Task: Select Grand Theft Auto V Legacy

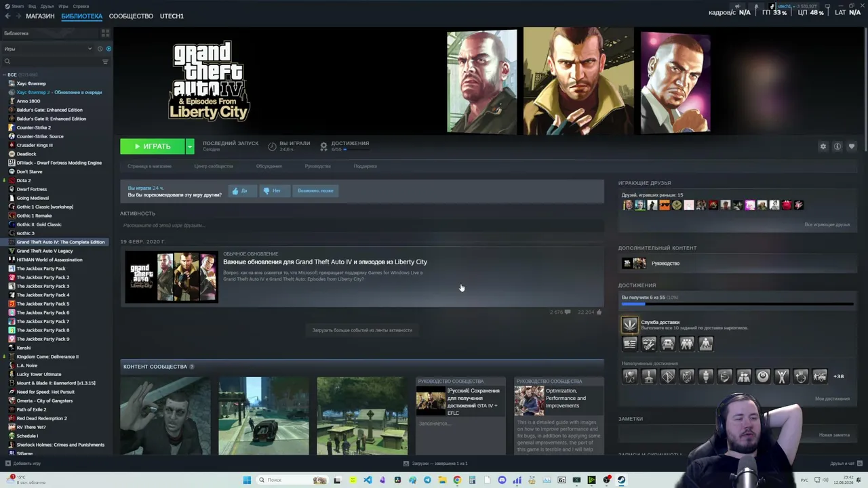Action: pos(45,251)
